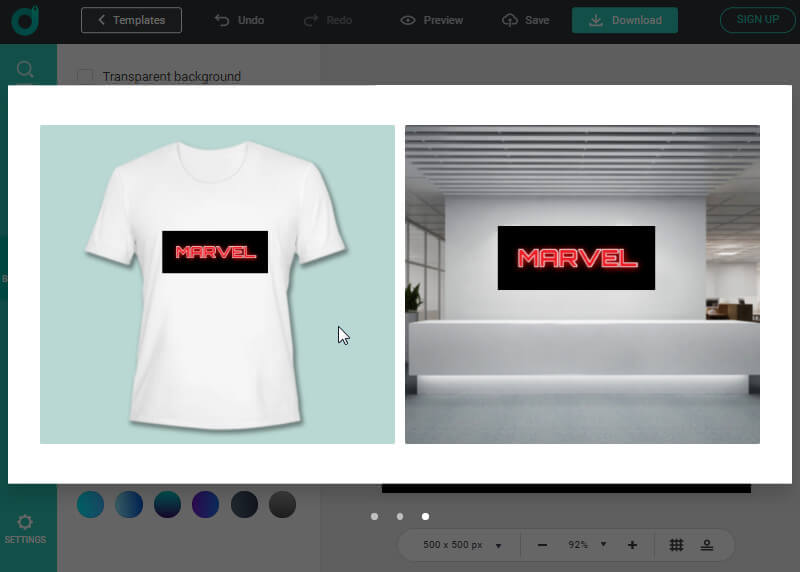Click the app logo in top-left corner
Screen dimensions: 800x572
[27, 20]
